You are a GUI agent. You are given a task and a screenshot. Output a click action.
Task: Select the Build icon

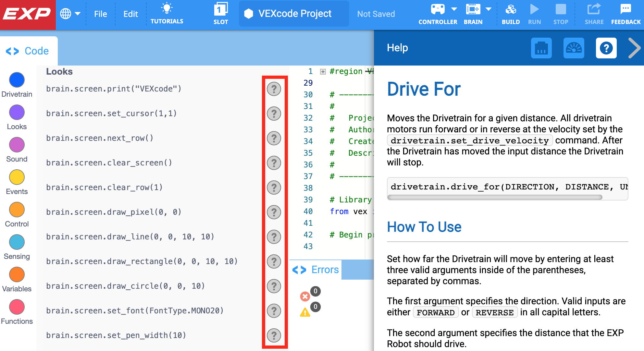point(511,13)
